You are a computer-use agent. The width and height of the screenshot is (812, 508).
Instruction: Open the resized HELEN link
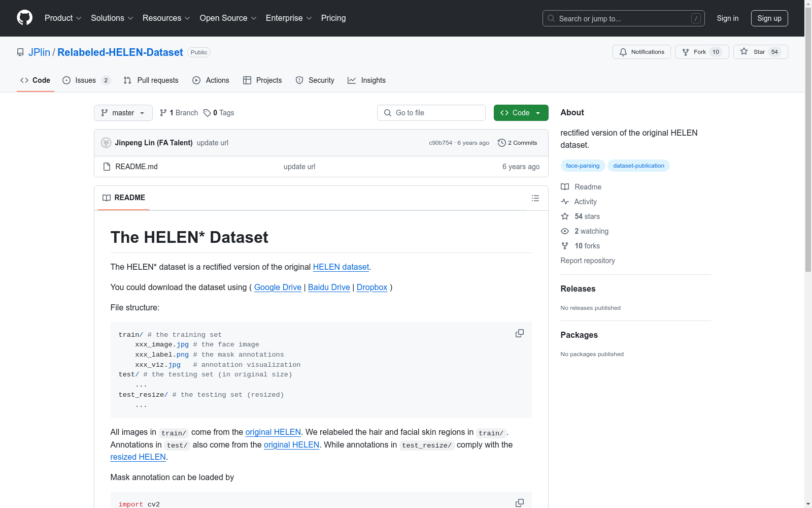(x=138, y=457)
